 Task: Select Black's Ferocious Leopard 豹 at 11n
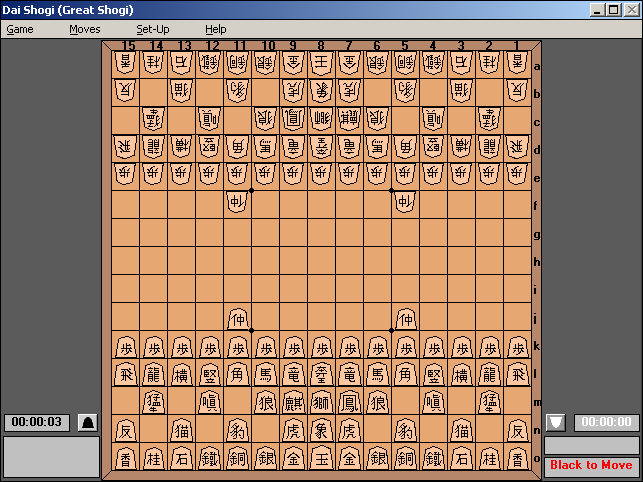(237, 430)
